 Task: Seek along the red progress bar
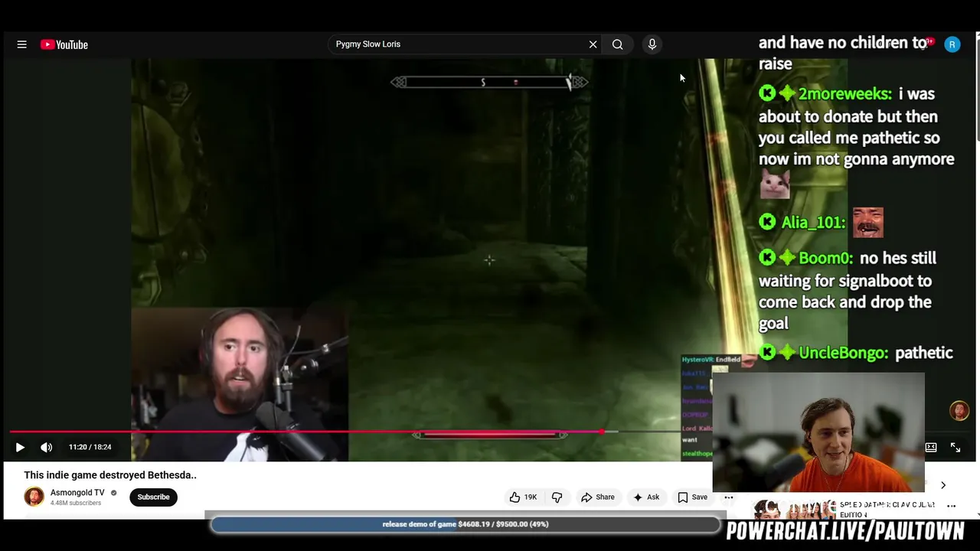click(306, 432)
